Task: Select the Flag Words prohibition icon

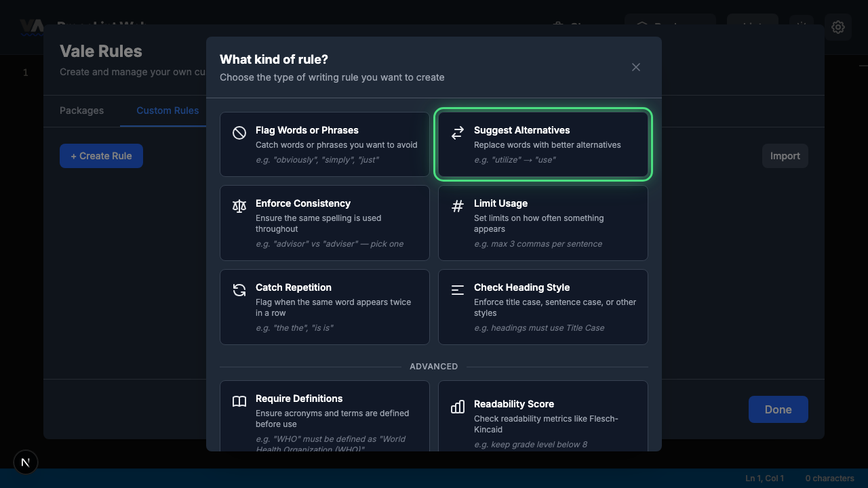Action: click(239, 132)
